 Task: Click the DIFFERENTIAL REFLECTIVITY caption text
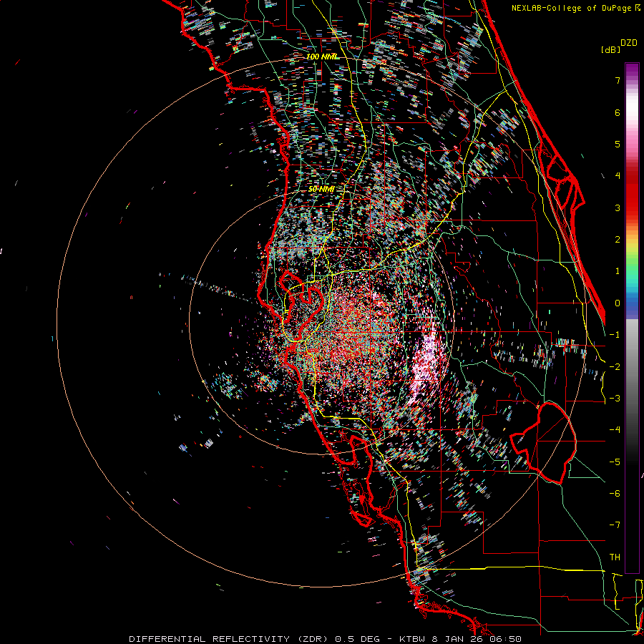click(x=210, y=639)
